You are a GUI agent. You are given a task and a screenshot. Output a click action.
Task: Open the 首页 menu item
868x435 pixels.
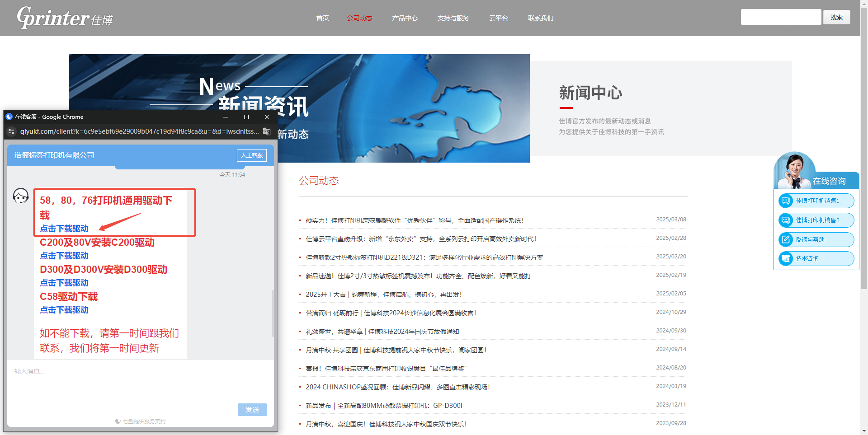[x=322, y=18]
